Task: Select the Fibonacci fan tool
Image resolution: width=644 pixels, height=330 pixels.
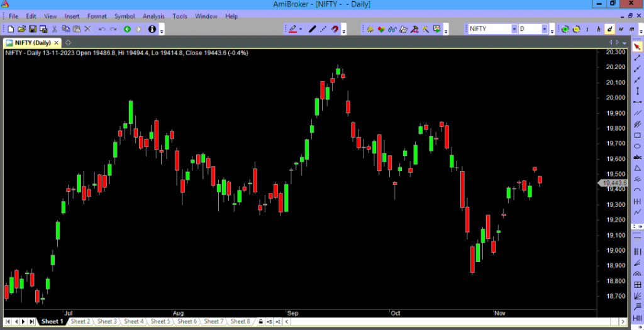Action: tap(638, 262)
